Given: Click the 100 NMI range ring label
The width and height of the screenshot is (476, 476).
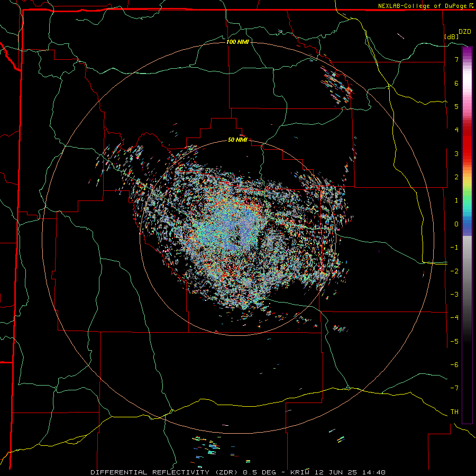Looking at the screenshot, I should pyautogui.click(x=237, y=42).
